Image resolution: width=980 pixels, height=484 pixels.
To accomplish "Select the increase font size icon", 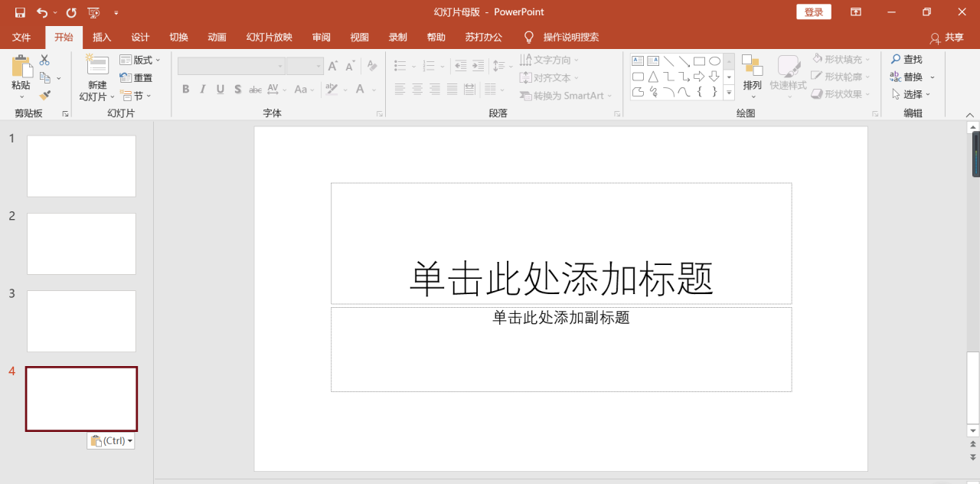I will pos(333,65).
